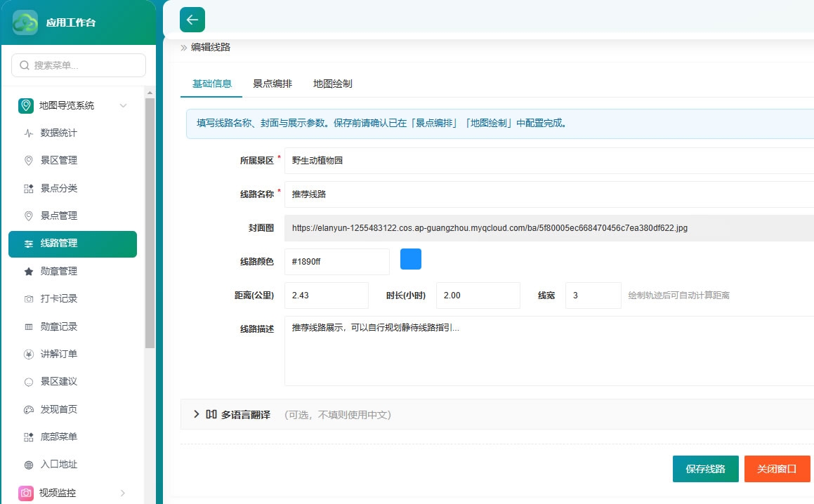This screenshot has width=814, height=504.
Task: Click the 景区建议 smiley icon
Action: tap(29, 382)
